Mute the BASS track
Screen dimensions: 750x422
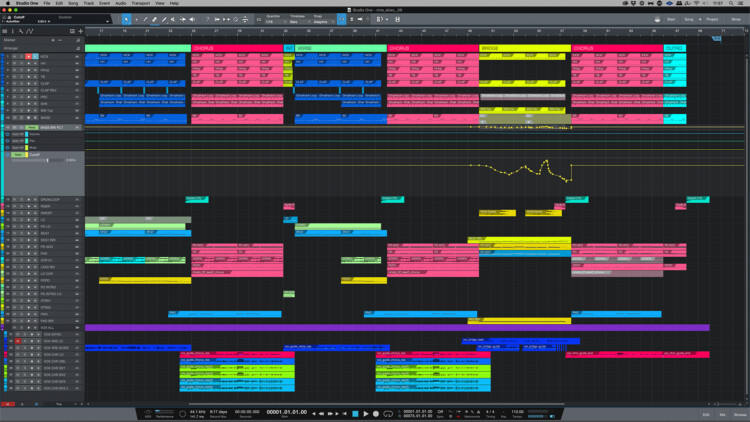point(14,117)
